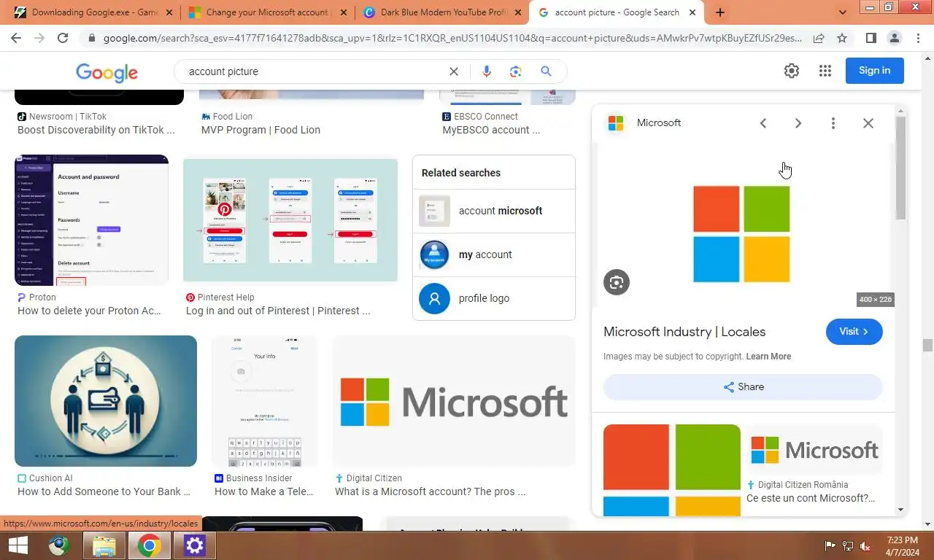This screenshot has width=934, height=560.
Task: Click Chrome icon in the taskbar
Action: [150, 545]
